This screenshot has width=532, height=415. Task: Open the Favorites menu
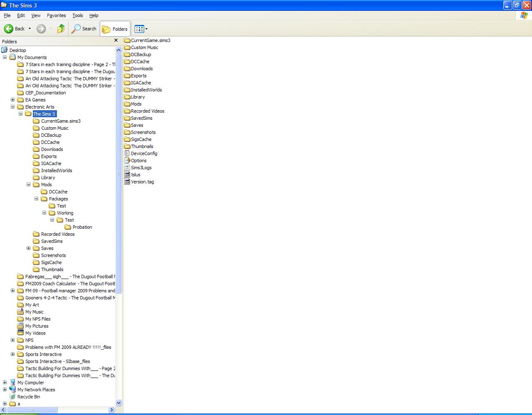56,15
